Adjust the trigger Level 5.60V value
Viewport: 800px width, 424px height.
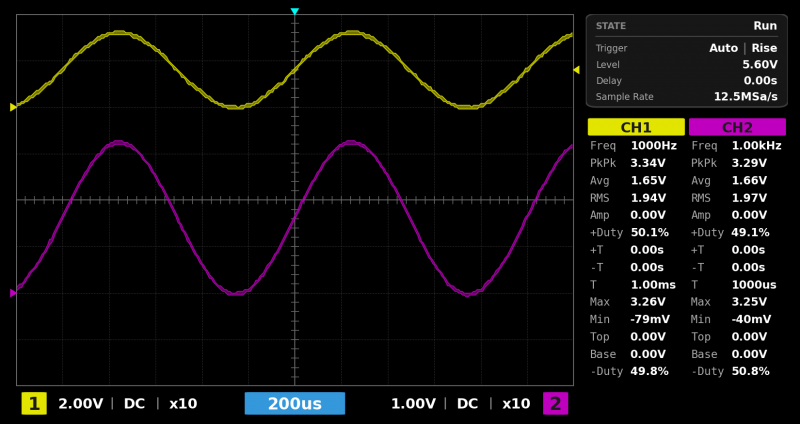pos(760,64)
